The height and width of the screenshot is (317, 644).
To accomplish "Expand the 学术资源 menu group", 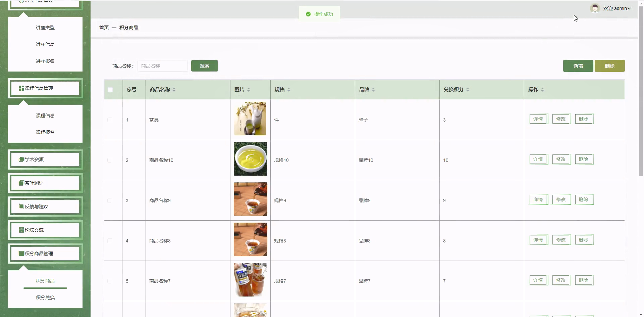I will click(46, 160).
